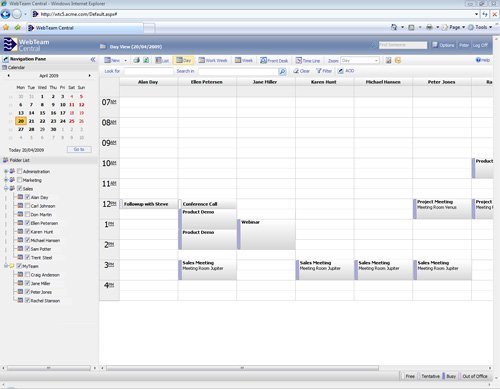Click the Free legend swatch
This screenshot has height=389, width=500.
(x=403, y=376)
